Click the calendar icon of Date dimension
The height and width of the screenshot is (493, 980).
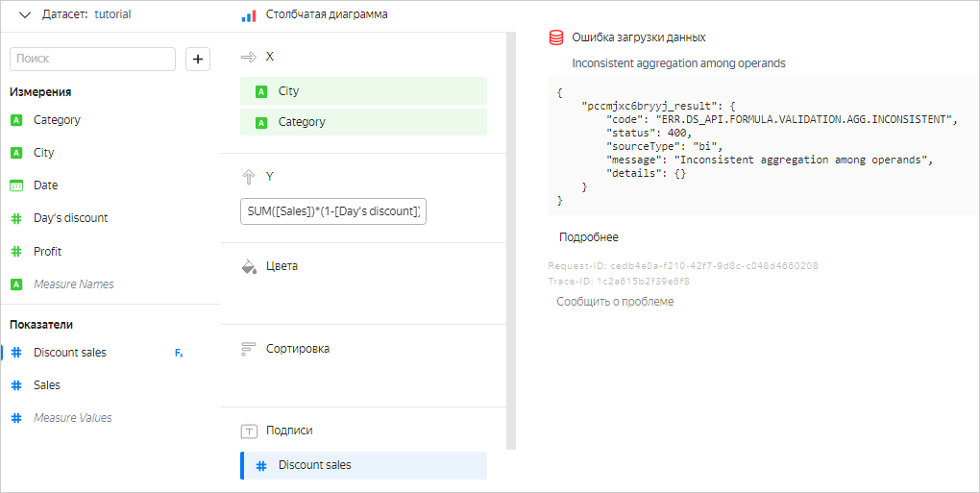pyautogui.click(x=16, y=185)
